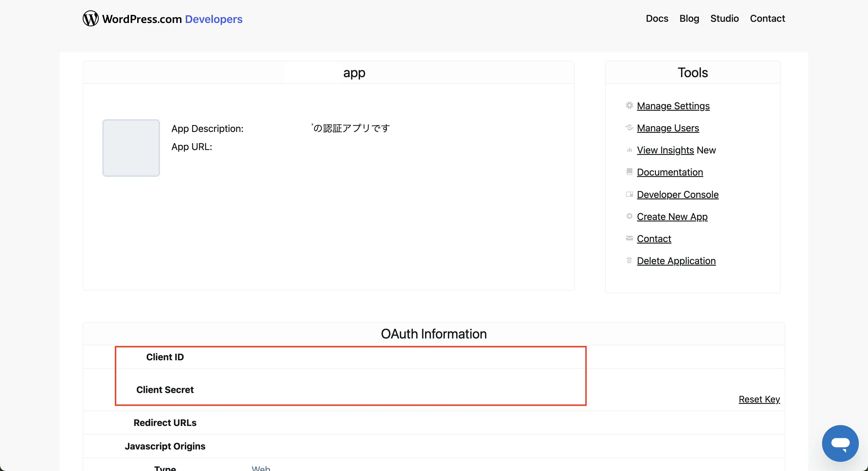Open the blue chat support bubble

(x=840, y=443)
